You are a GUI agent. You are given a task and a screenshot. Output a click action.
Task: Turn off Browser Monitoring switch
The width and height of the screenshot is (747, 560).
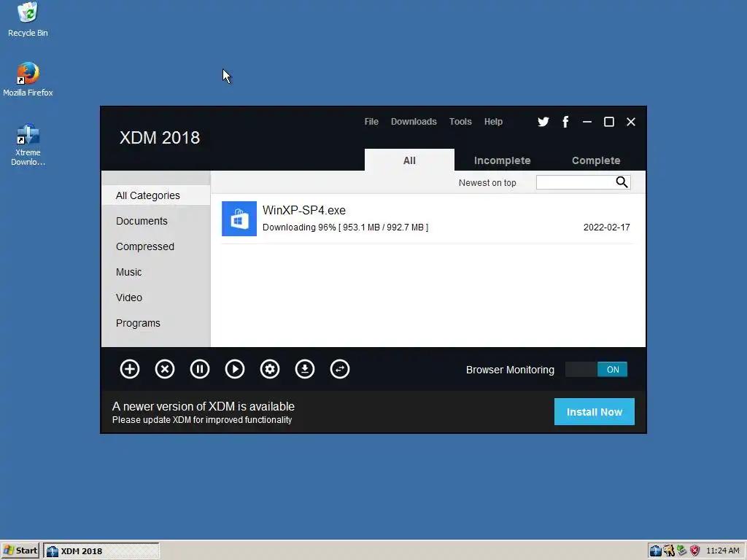[x=596, y=370]
